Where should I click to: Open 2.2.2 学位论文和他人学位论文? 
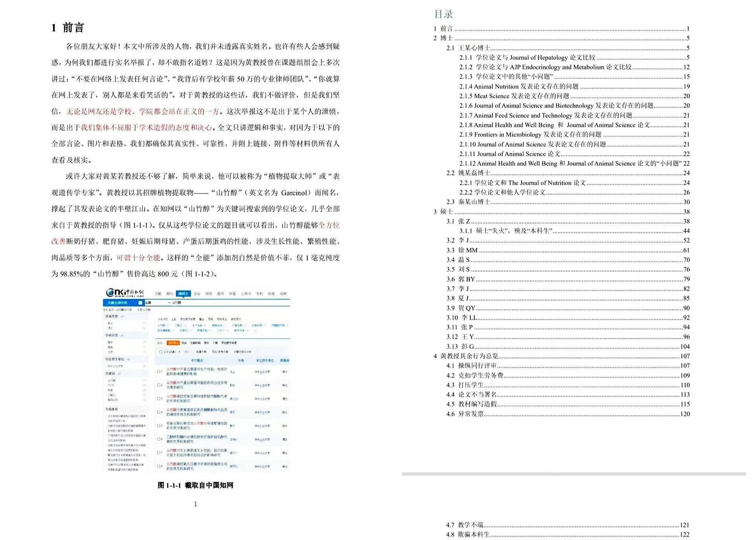tap(574, 192)
